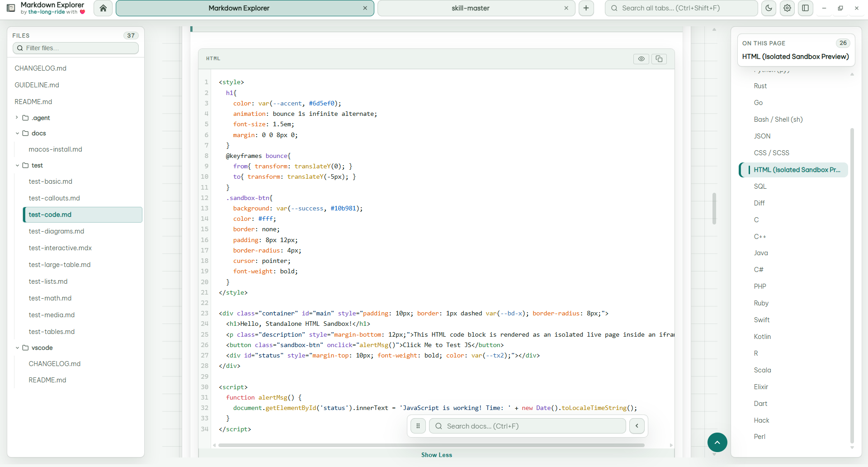
Task: Close the skill-master tab
Action: click(566, 8)
